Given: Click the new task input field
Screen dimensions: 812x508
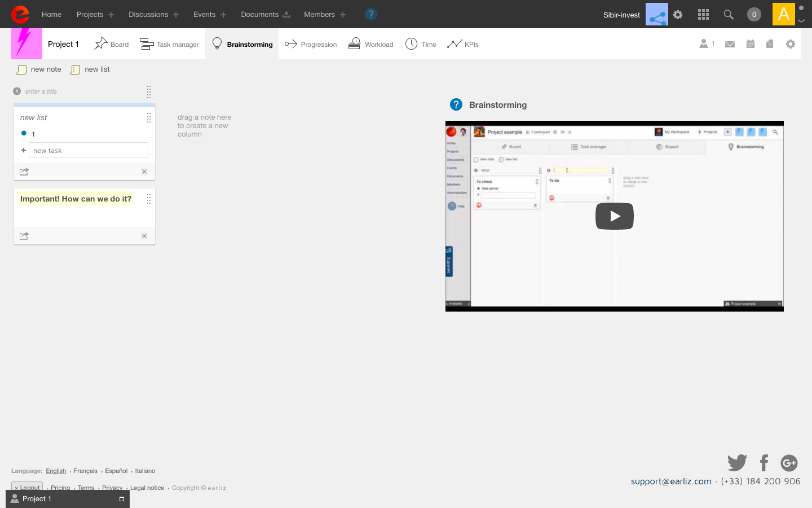Looking at the screenshot, I should point(89,150).
